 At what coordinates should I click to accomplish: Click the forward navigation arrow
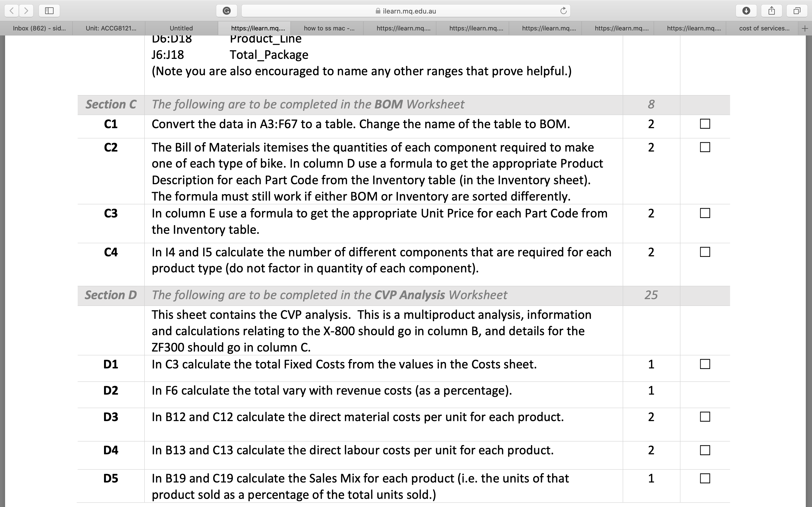[x=27, y=10]
